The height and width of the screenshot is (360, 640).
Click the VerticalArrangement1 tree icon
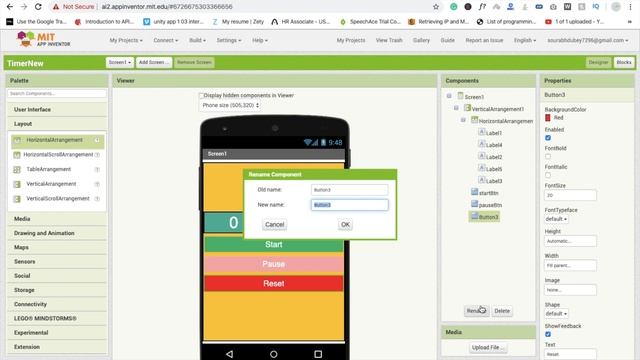pos(467,108)
